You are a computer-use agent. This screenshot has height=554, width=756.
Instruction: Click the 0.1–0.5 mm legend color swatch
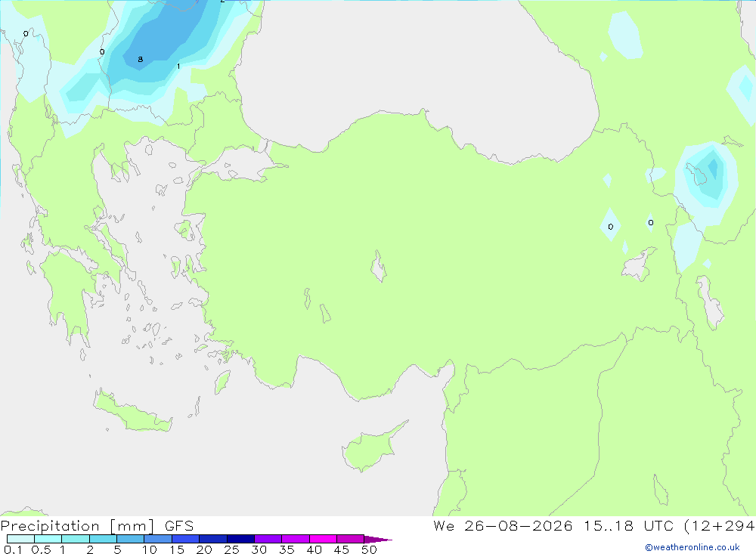20,539
